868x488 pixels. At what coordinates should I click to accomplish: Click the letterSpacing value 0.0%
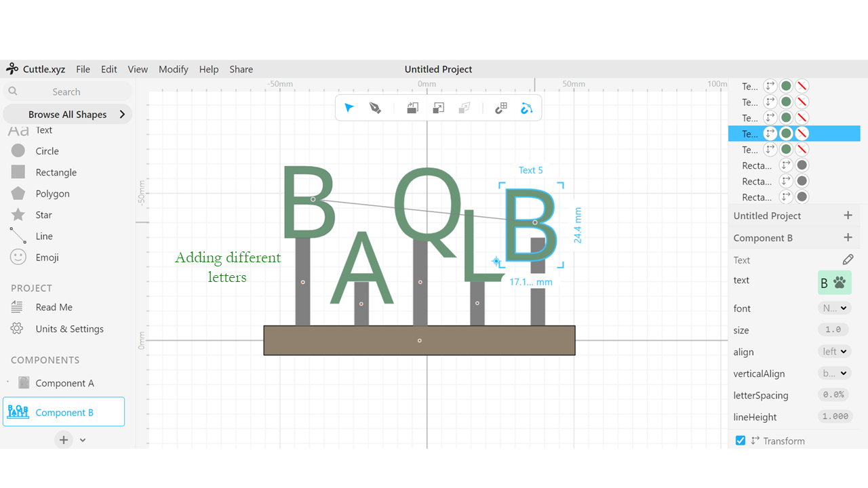click(833, 394)
